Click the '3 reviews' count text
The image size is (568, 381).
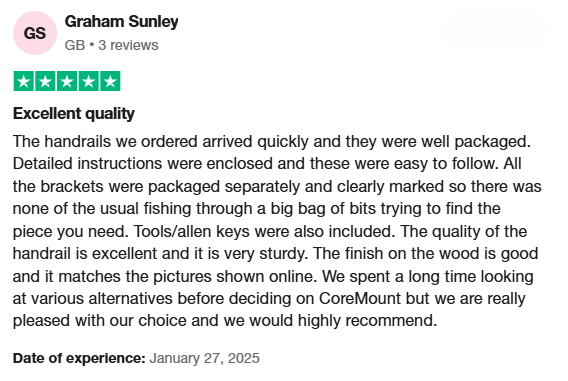coord(128,45)
